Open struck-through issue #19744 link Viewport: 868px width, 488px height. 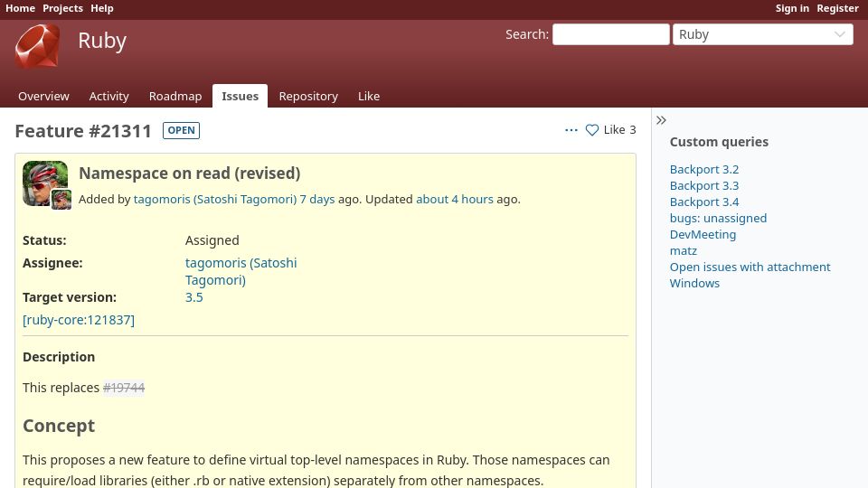point(124,388)
